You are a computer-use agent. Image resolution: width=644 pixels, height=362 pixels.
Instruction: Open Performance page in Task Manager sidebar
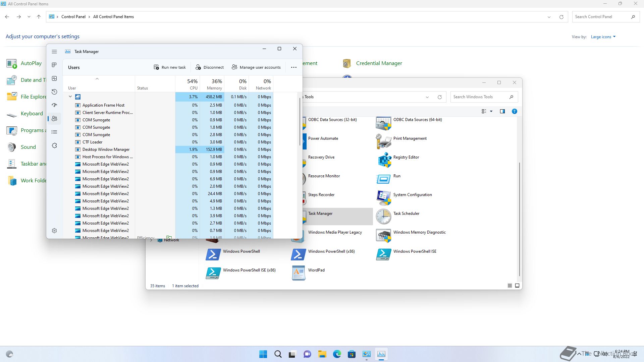pyautogui.click(x=54, y=78)
